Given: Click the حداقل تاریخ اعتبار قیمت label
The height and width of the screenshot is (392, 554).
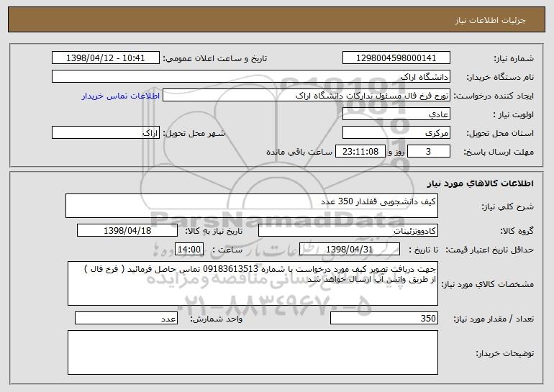Looking at the screenshot, I should click(490, 250).
